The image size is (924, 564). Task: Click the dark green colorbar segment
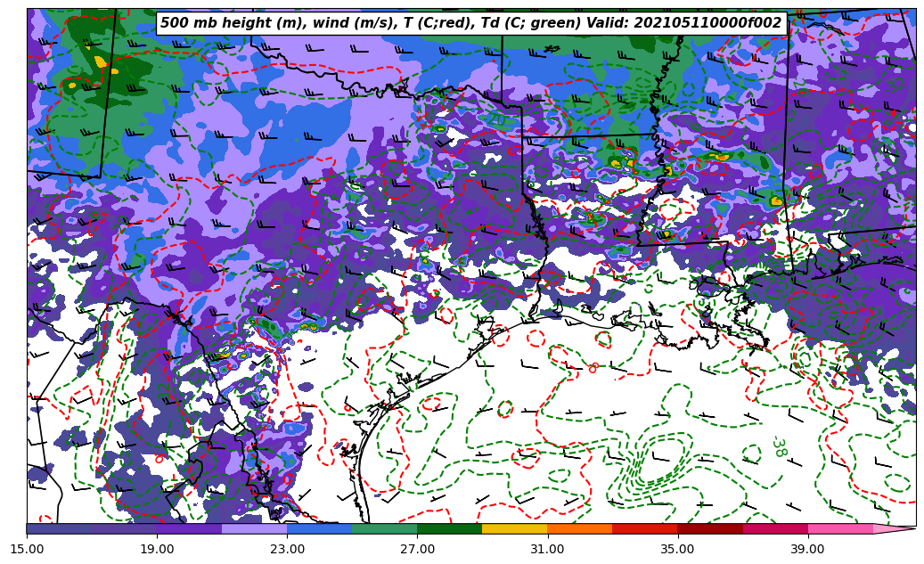tap(449, 528)
